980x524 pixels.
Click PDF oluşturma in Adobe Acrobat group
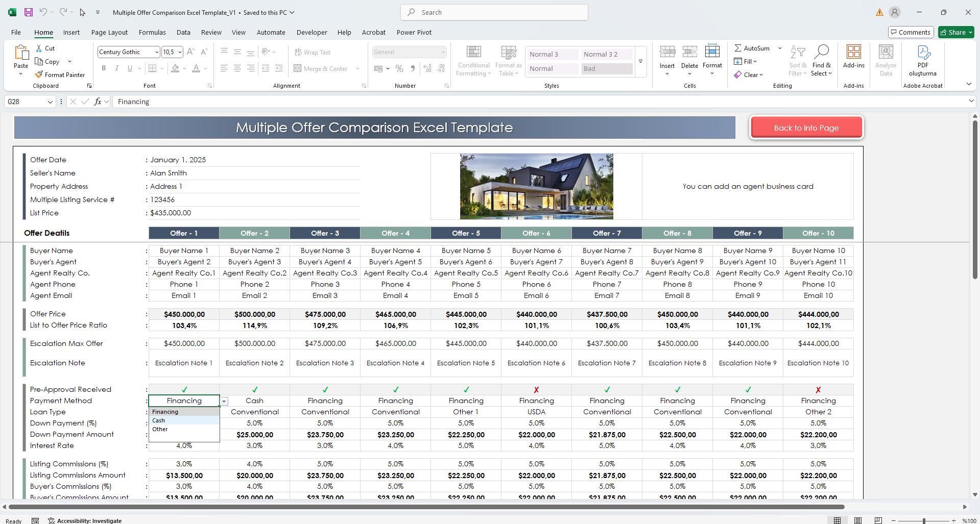922,60
